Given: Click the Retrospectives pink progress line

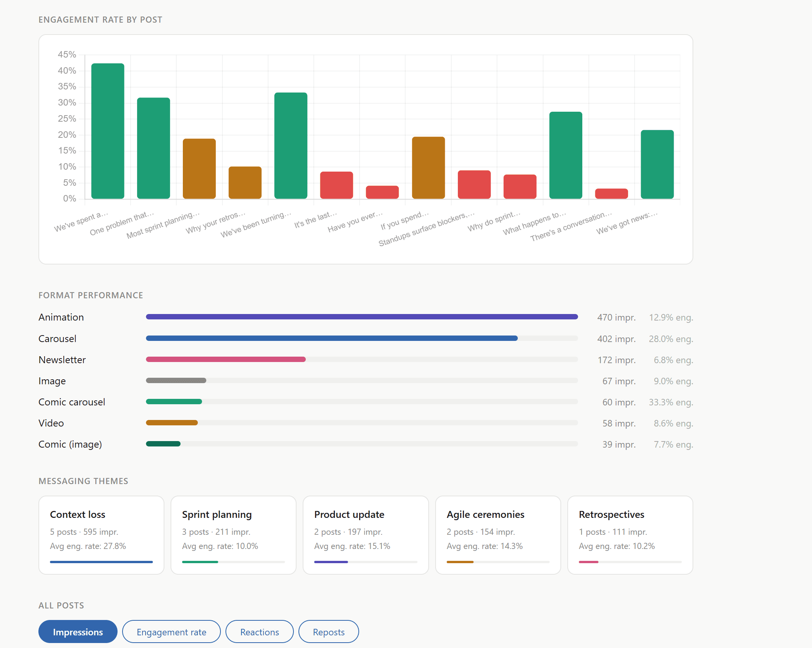Looking at the screenshot, I should click(x=588, y=562).
